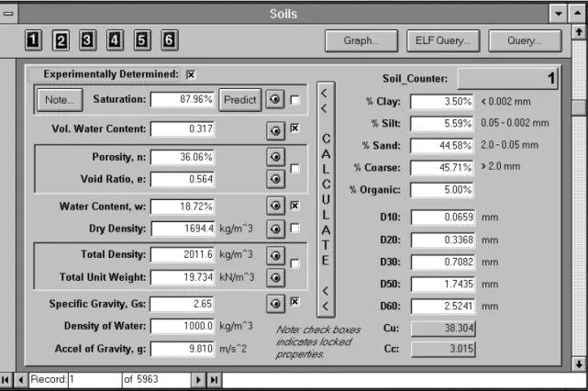
Task: Open the ELF Query dialog
Action: (443, 40)
